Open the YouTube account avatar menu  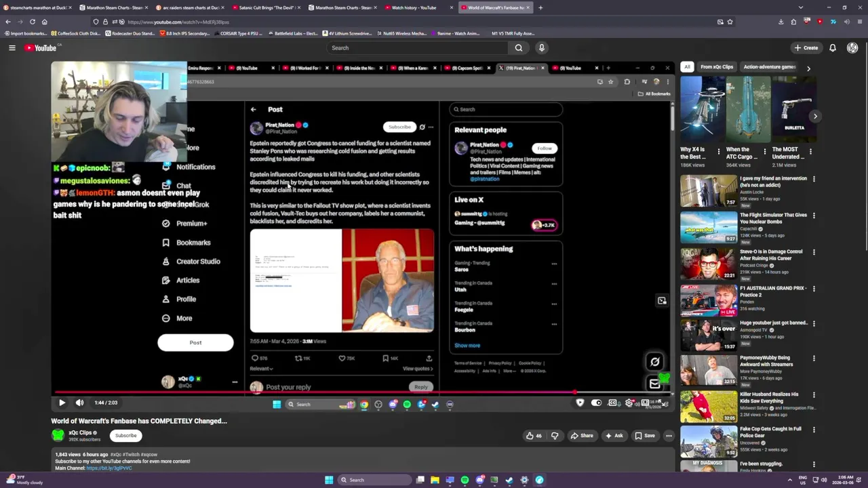(x=852, y=47)
